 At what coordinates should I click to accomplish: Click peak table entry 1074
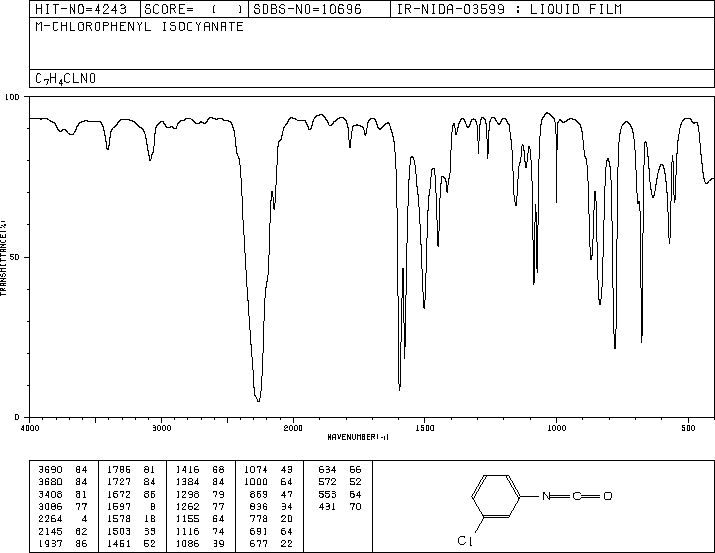click(256, 469)
